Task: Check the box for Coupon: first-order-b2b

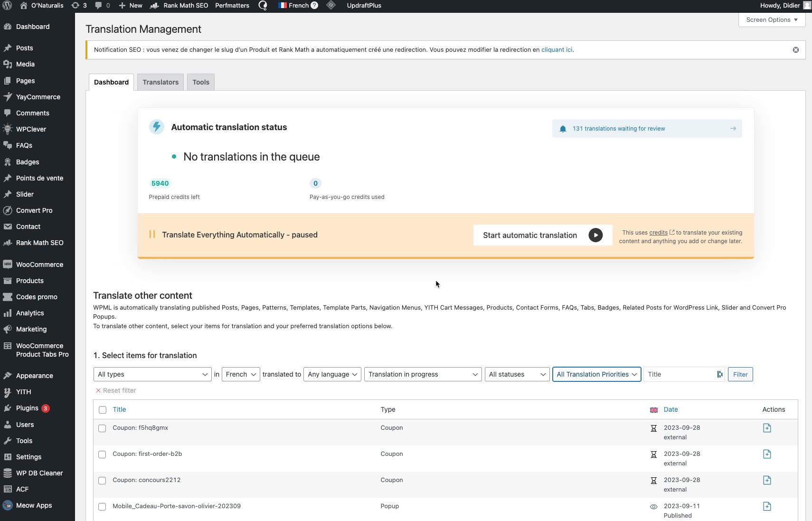Action: click(x=102, y=455)
